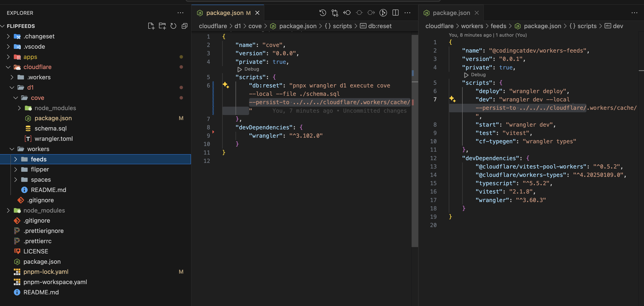
Task: Click New File icon in Explorer
Action: click(x=151, y=26)
